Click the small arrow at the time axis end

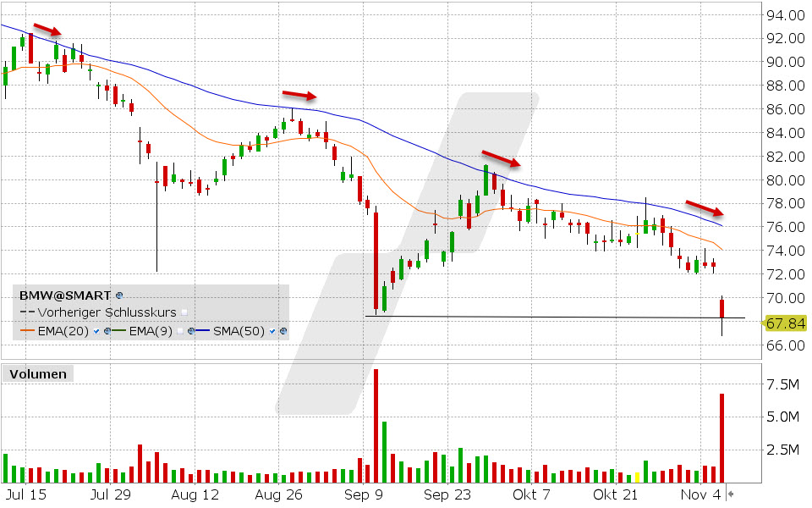pyautogui.click(x=731, y=494)
